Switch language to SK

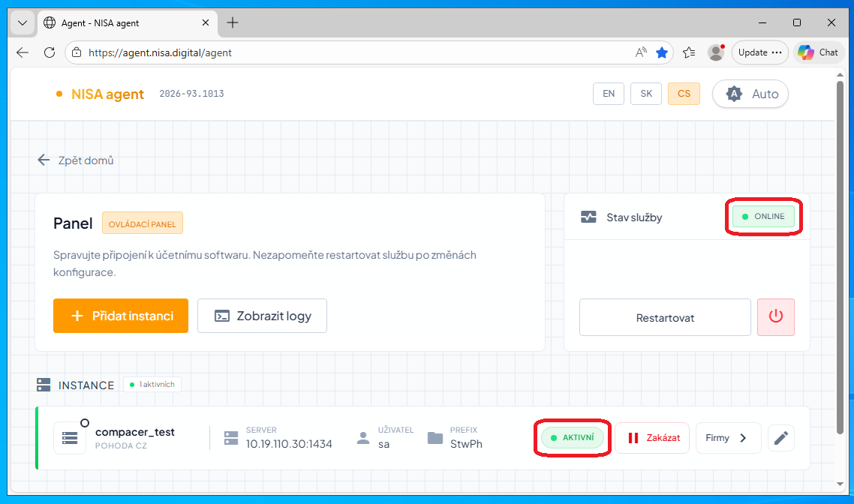(646, 94)
